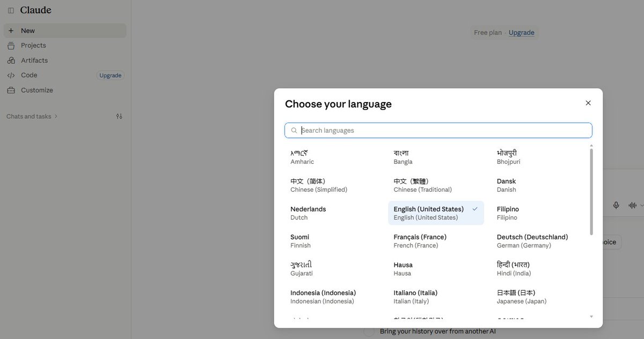
Task: Focus the Search languages input field
Action: [x=438, y=131]
